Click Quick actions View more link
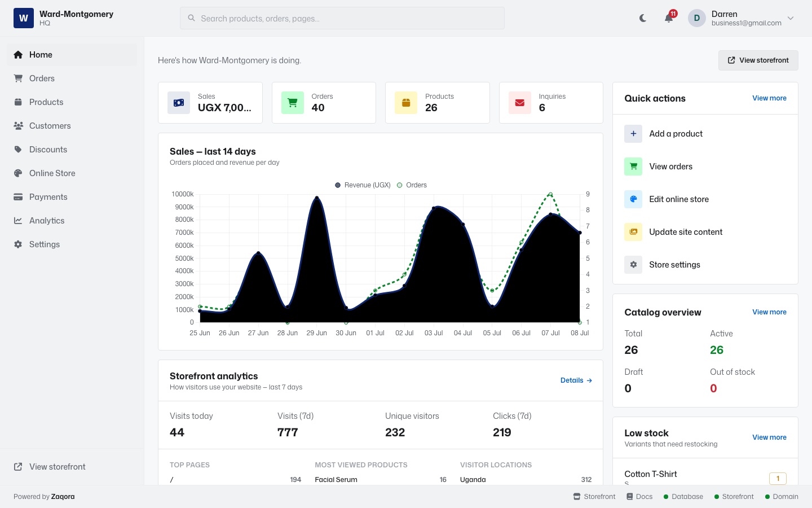Screen dimensions: 812x508 769,98
